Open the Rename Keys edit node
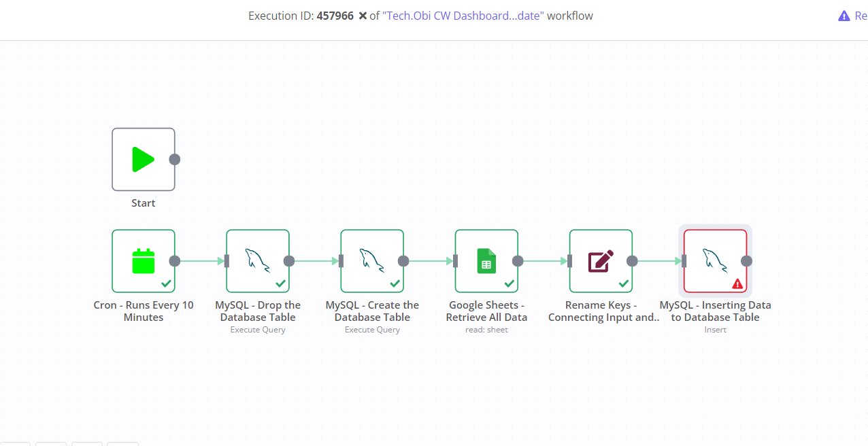This screenshot has height=446, width=868. point(601,261)
